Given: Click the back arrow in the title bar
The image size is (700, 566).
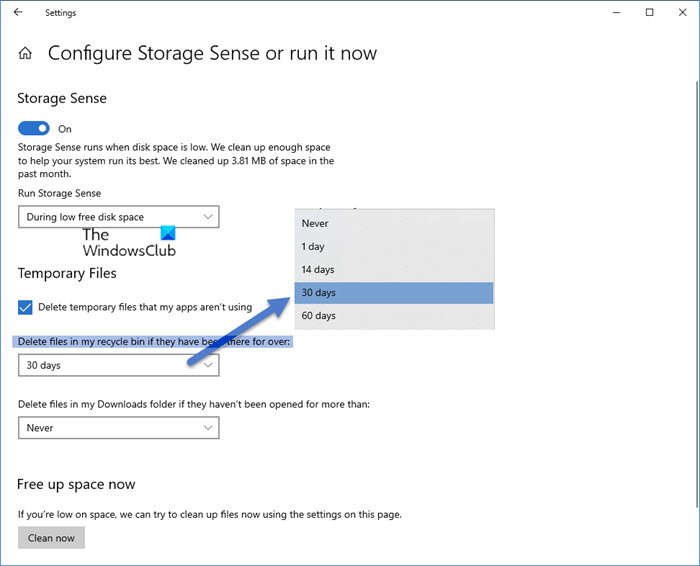Looking at the screenshot, I should tap(18, 13).
